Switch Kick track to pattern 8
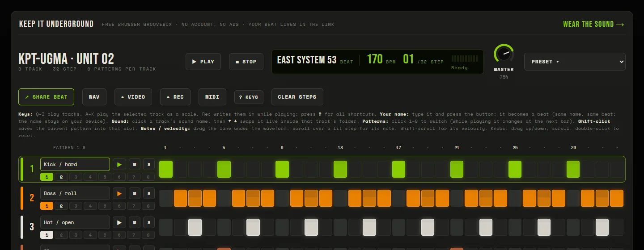Image resolution: width=644 pixels, height=250 pixels. click(x=148, y=177)
